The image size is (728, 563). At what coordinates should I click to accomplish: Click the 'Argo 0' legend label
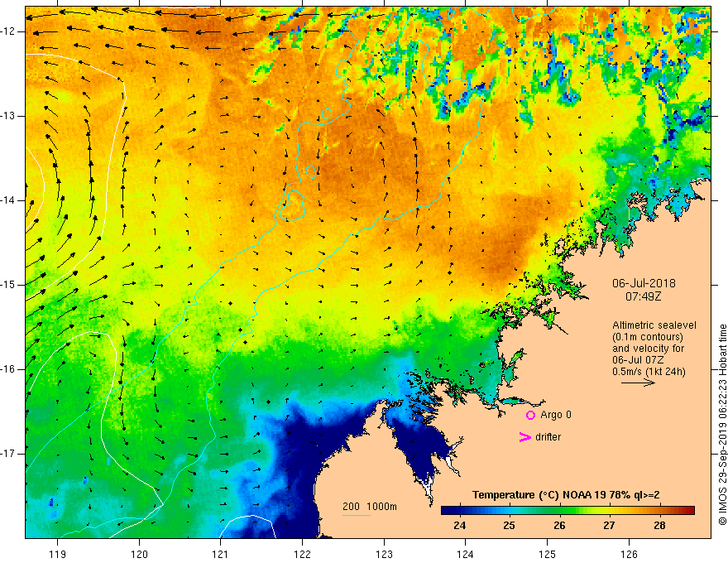[556, 415]
